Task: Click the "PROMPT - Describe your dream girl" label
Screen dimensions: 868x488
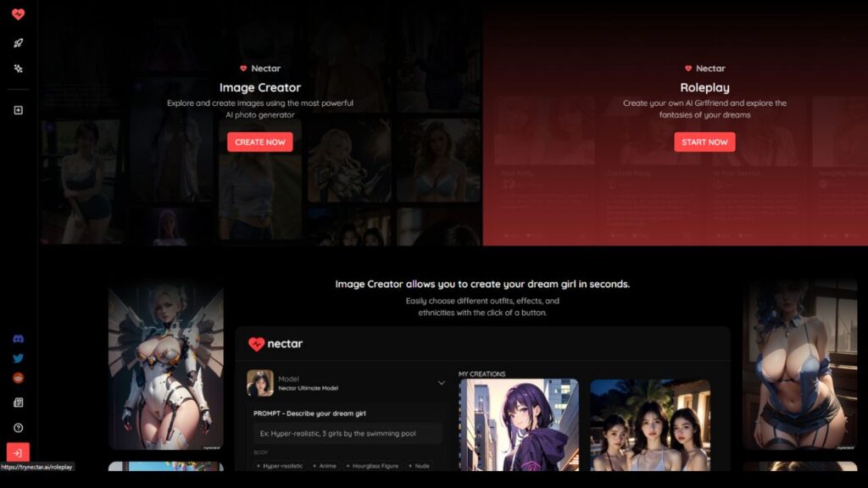Action: [x=309, y=413]
